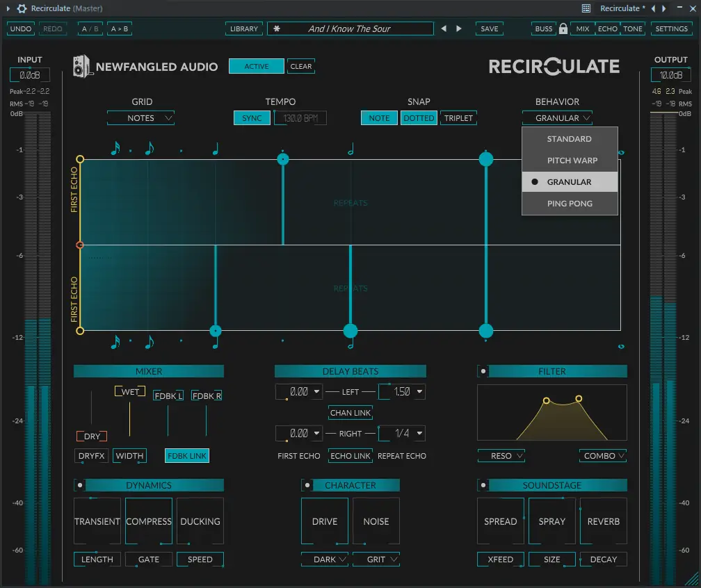Toggle the FILTER section enable dot
Image resolution: width=701 pixels, height=588 pixels.
pos(483,371)
